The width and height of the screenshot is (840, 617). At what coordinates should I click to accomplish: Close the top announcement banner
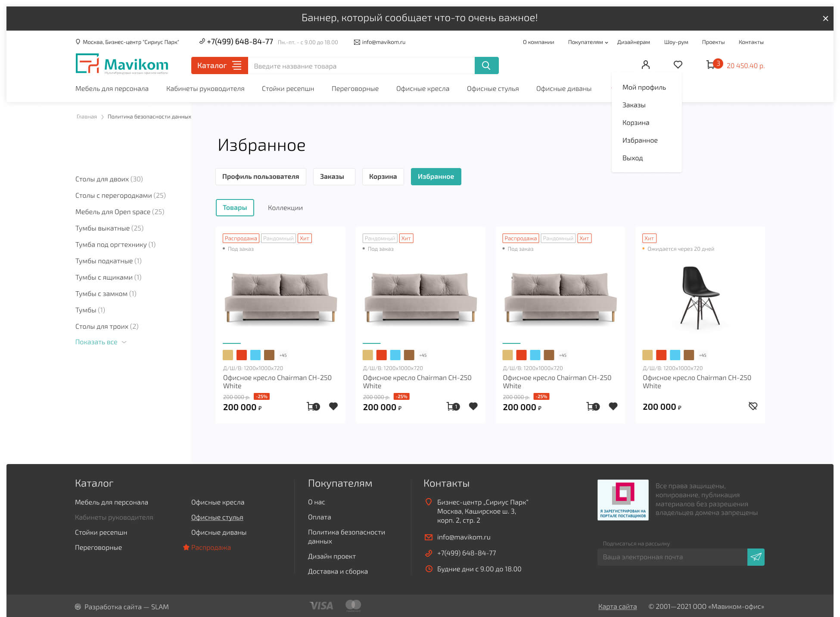825,19
